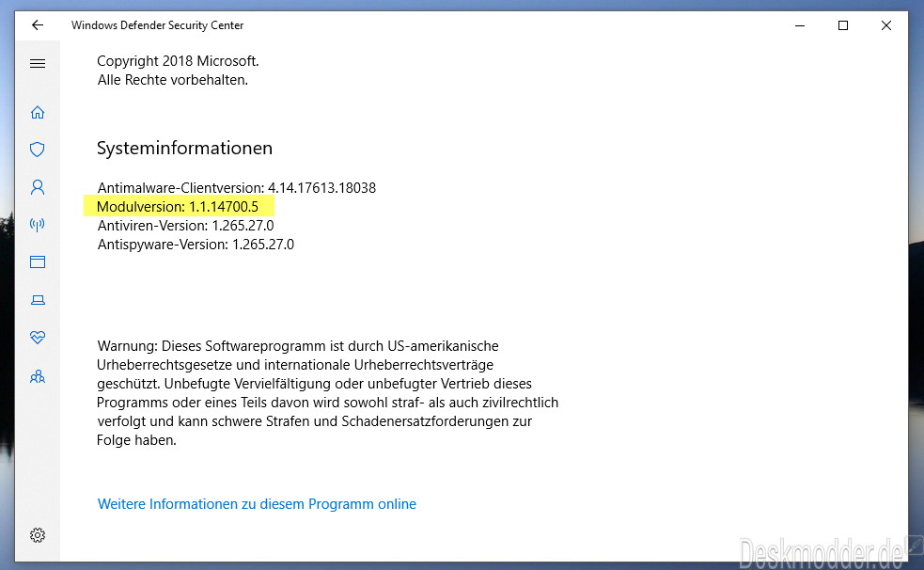Select highlighted 'Modulversion: 1.1.14700.5' line

click(x=178, y=206)
